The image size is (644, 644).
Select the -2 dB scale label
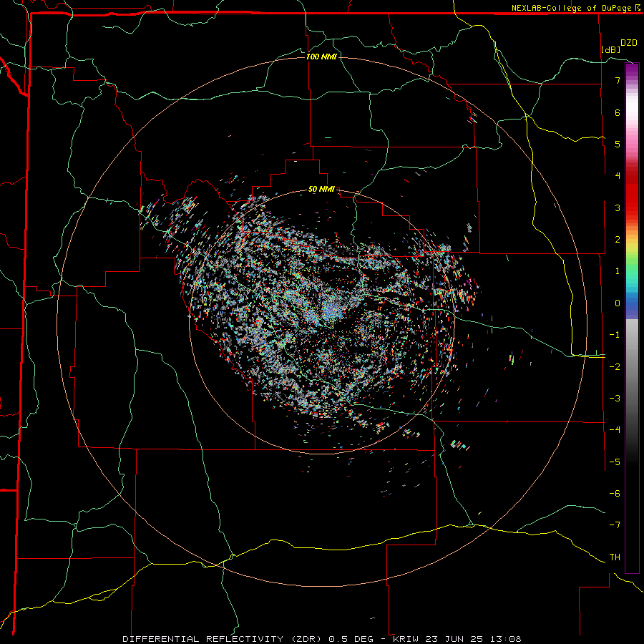click(x=615, y=367)
